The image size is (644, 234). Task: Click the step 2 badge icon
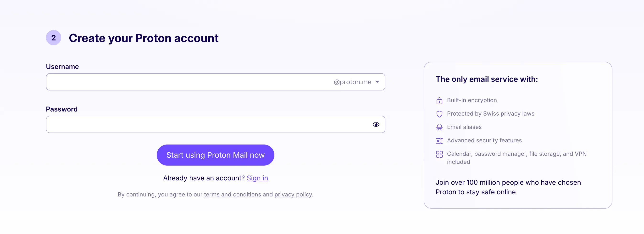click(53, 38)
